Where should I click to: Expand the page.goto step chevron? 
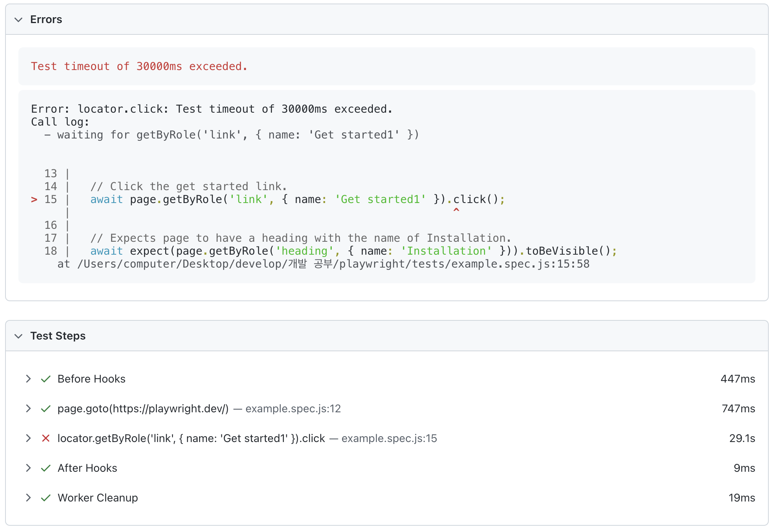pos(28,408)
